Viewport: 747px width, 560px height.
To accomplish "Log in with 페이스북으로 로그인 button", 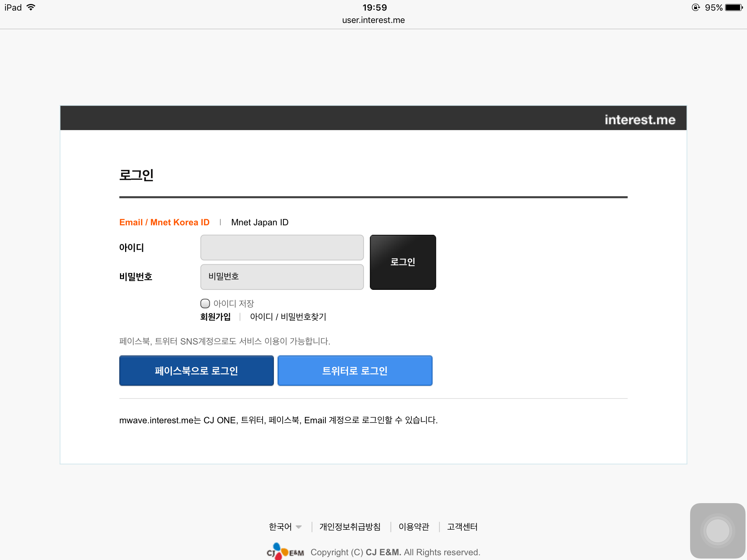I will tap(196, 371).
